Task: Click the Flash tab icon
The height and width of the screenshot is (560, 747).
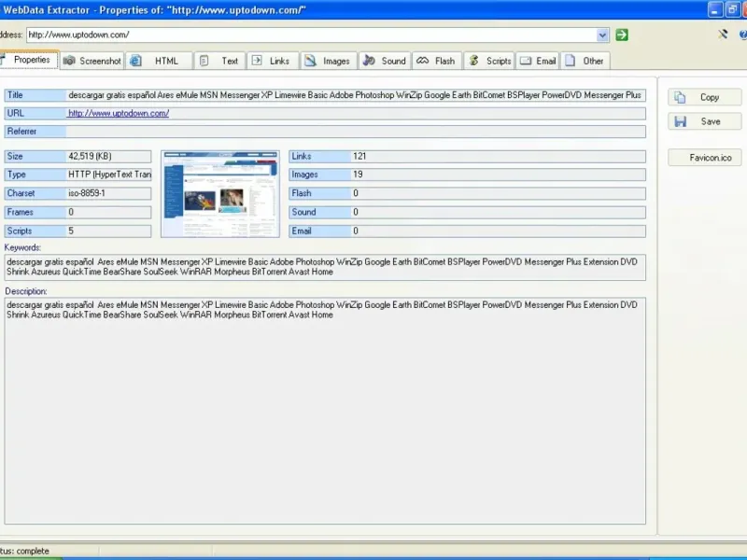Action: click(423, 61)
